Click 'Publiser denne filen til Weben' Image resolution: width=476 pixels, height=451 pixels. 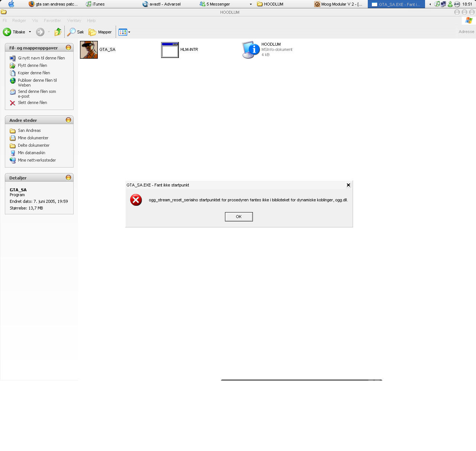(37, 82)
